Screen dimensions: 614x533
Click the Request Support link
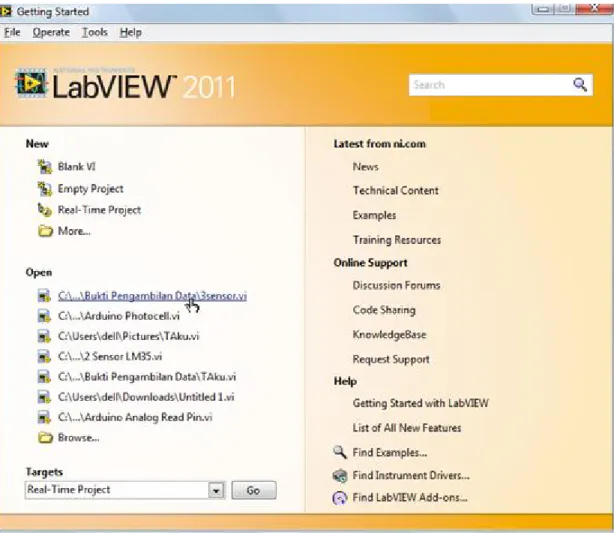(391, 359)
